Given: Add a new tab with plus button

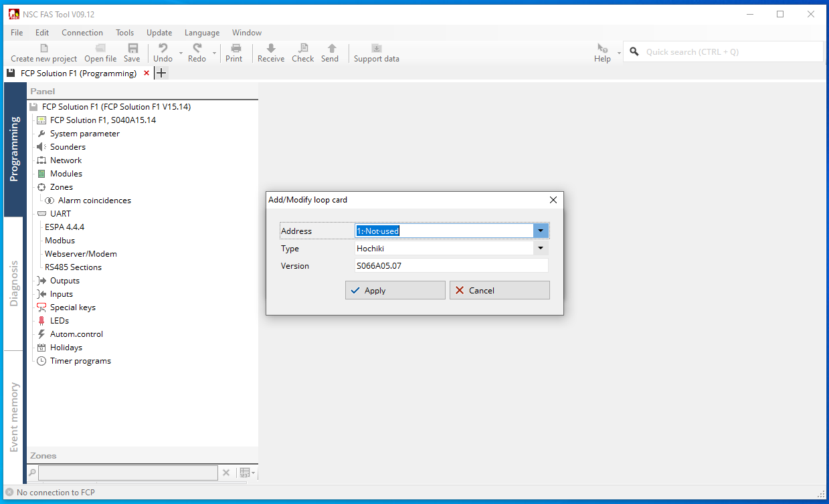Looking at the screenshot, I should tap(161, 73).
